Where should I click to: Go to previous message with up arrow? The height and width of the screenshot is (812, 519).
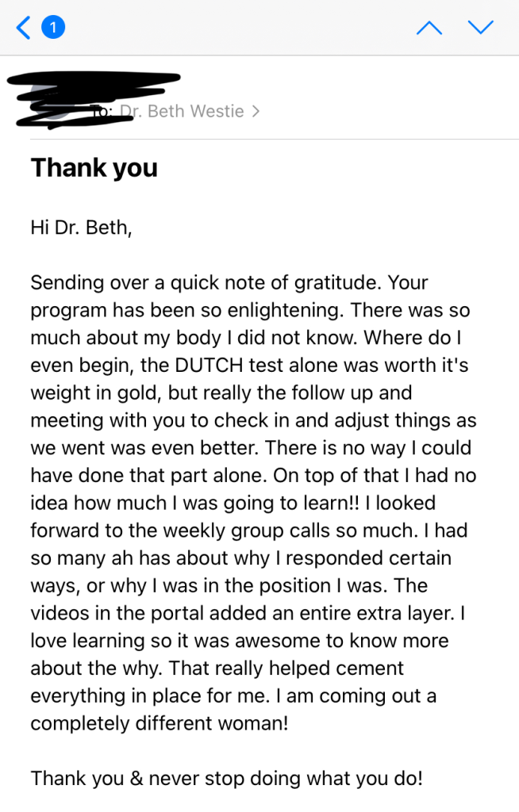tap(429, 28)
